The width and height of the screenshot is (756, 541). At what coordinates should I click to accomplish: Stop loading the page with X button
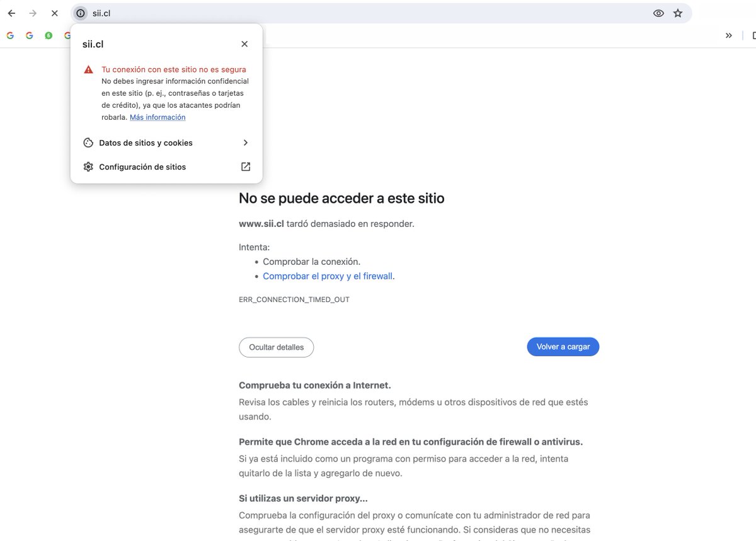(55, 13)
